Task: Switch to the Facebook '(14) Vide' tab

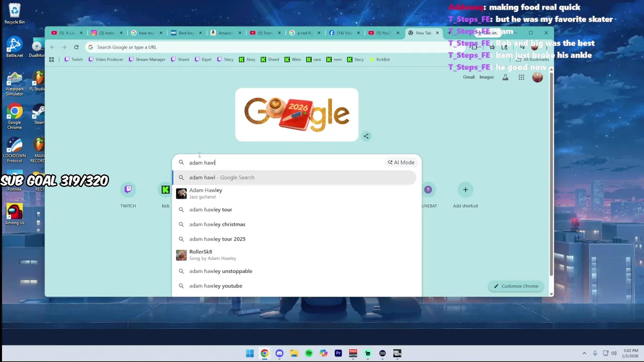Action: tap(344, 33)
